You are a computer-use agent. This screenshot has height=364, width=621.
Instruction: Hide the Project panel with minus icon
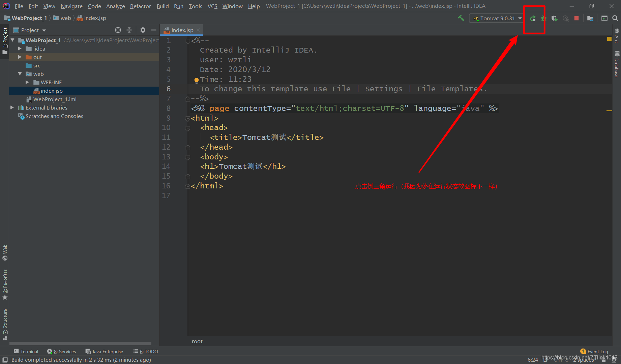(154, 30)
